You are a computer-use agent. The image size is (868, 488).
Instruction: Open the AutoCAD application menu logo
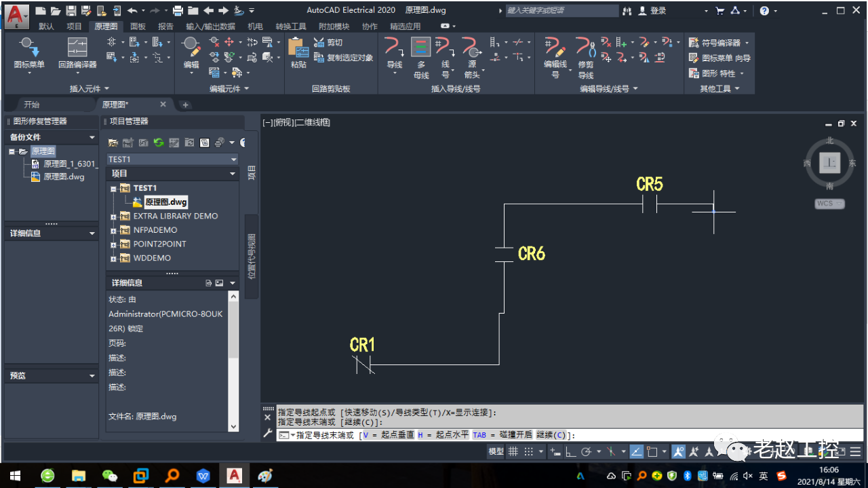coord(18,16)
